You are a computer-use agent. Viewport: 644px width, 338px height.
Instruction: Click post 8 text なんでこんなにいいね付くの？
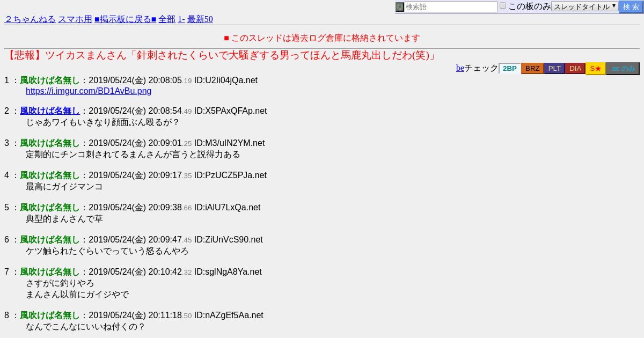(x=85, y=327)
